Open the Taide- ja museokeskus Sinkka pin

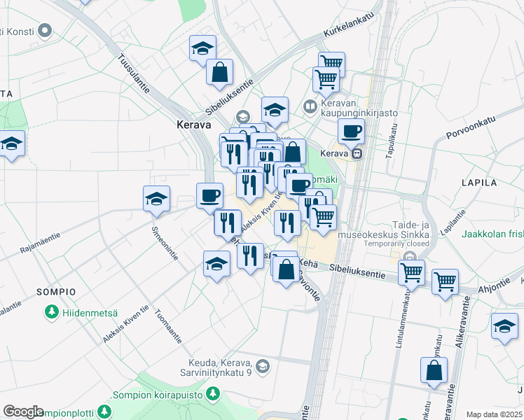click(x=410, y=258)
